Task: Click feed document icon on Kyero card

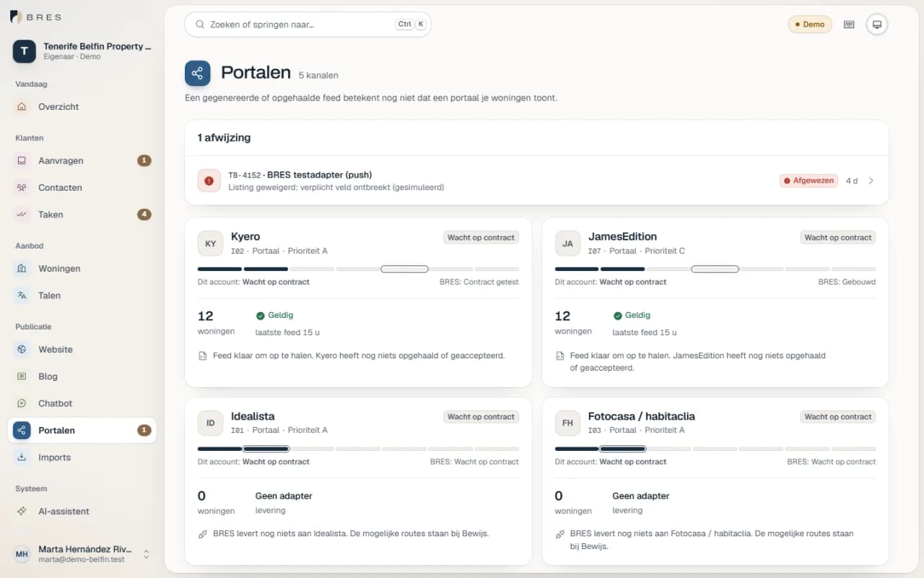Action: click(203, 355)
